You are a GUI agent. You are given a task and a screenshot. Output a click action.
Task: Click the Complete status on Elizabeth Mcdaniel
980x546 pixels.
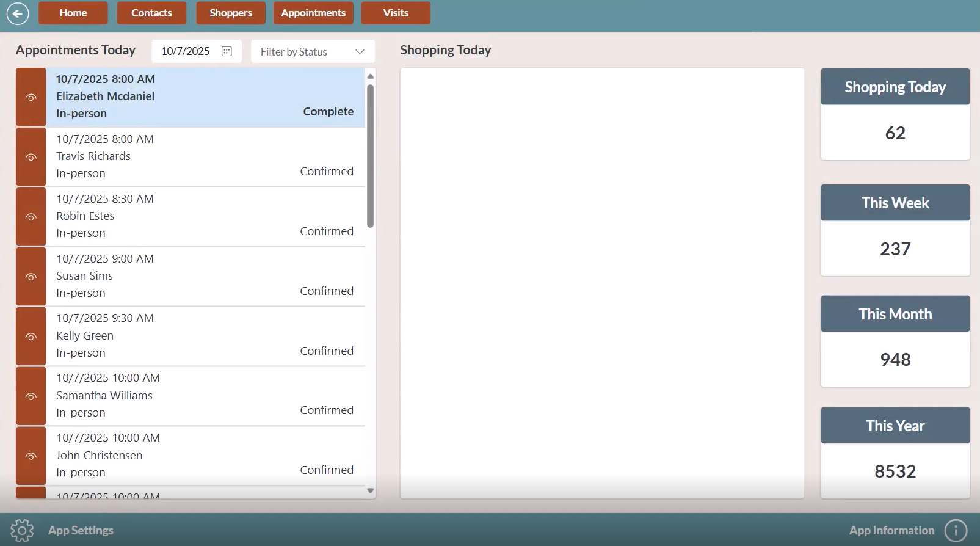coord(328,111)
